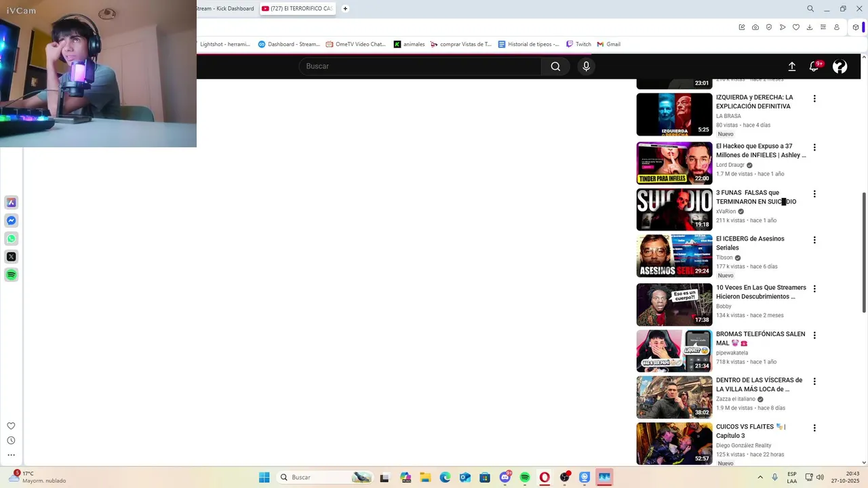This screenshot has height=488, width=868.
Task: Open Spotify in Opera sidebar
Action: (x=12, y=274)
